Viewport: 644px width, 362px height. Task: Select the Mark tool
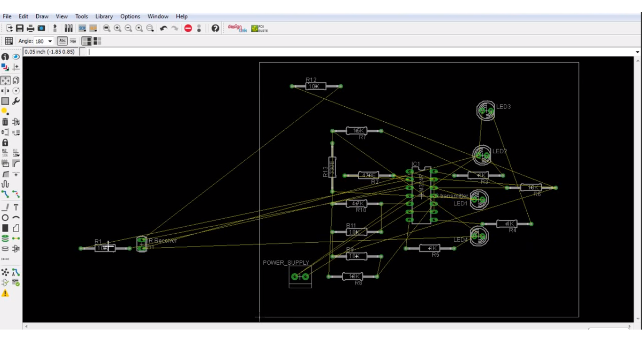tap(16, 67)
